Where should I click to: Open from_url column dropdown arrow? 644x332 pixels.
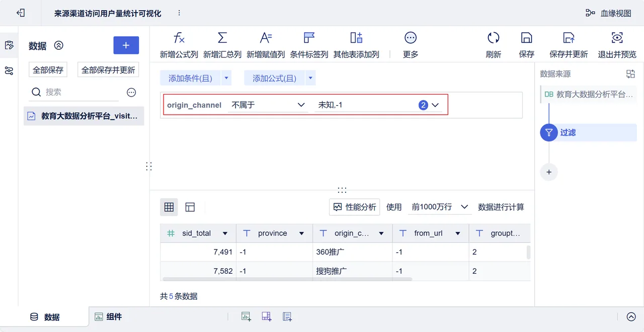458,233
